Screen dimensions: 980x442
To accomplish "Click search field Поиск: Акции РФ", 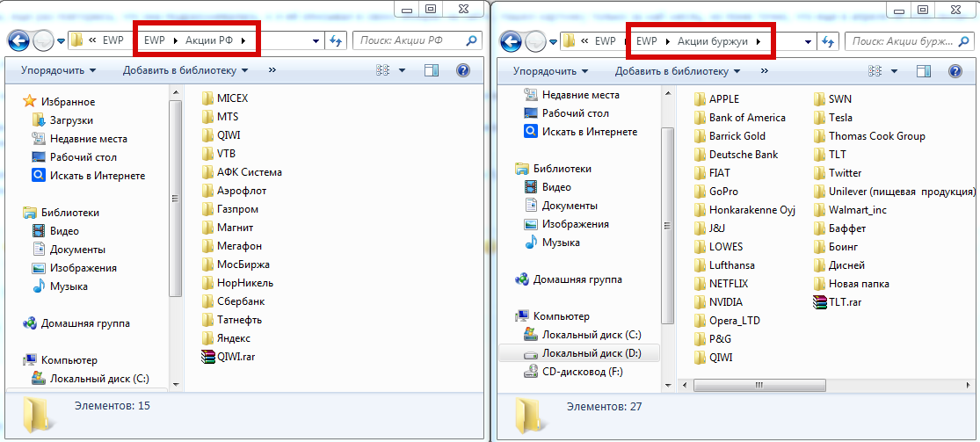I will pos(417,41).
